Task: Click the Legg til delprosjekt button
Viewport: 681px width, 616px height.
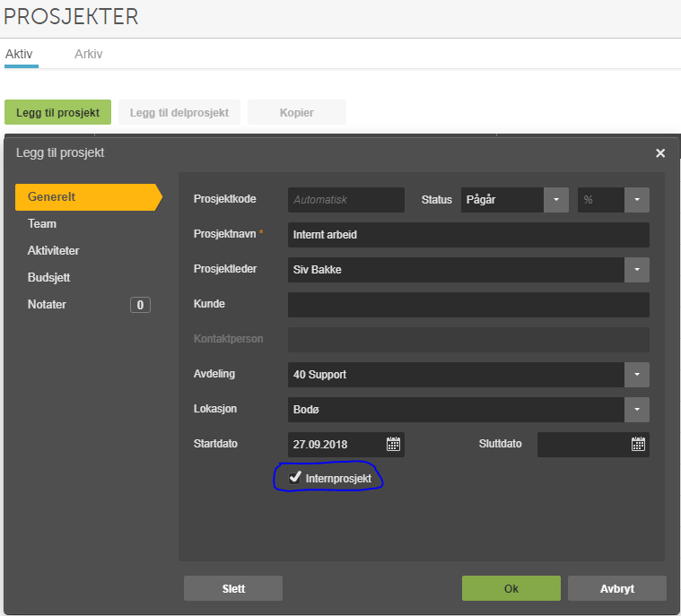Action: click(x=179, y=112)
